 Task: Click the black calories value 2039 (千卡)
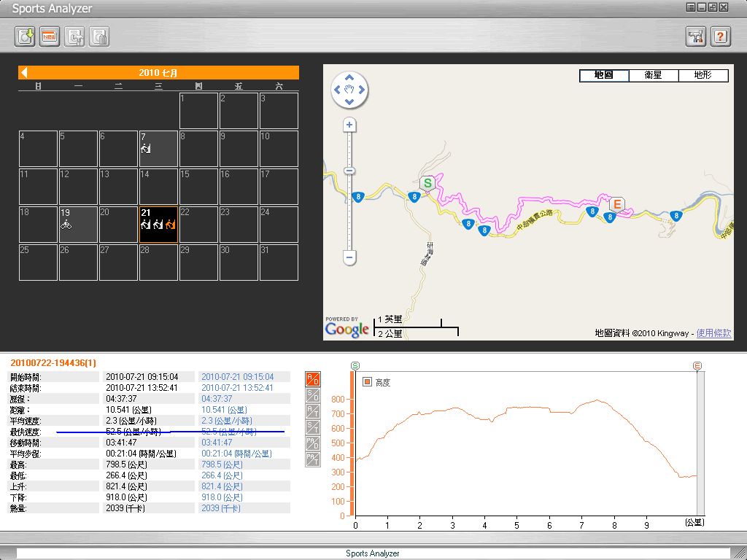[125, 508]
